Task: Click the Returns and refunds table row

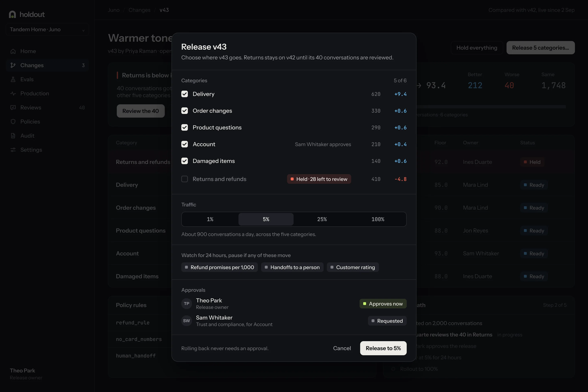Action: [341, 162]
